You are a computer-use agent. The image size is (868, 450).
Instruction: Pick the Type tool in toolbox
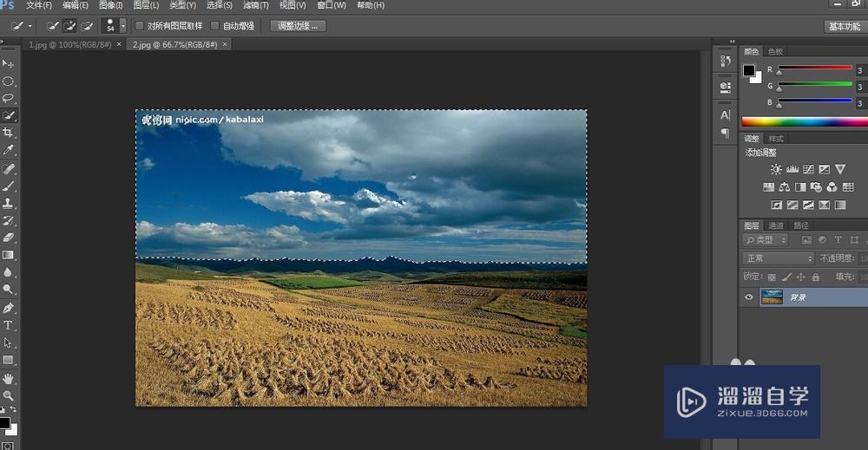pos(9,325)
